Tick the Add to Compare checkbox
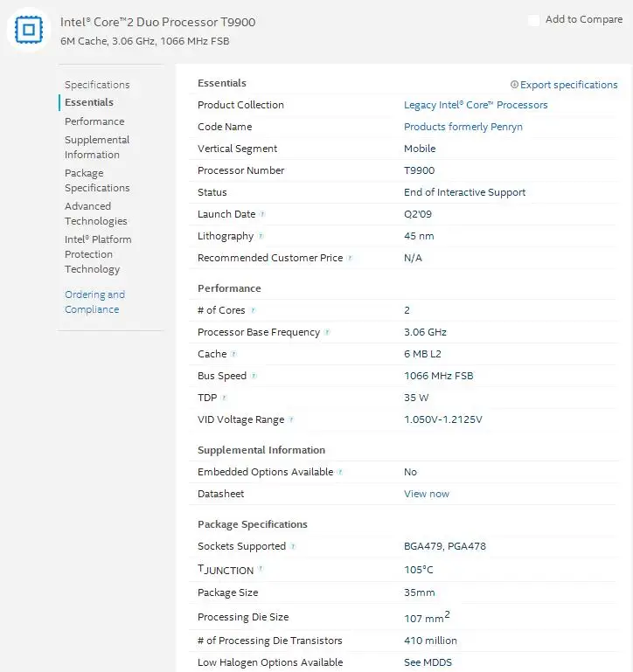This screenshot has width=633, height=672. (533, 20)
